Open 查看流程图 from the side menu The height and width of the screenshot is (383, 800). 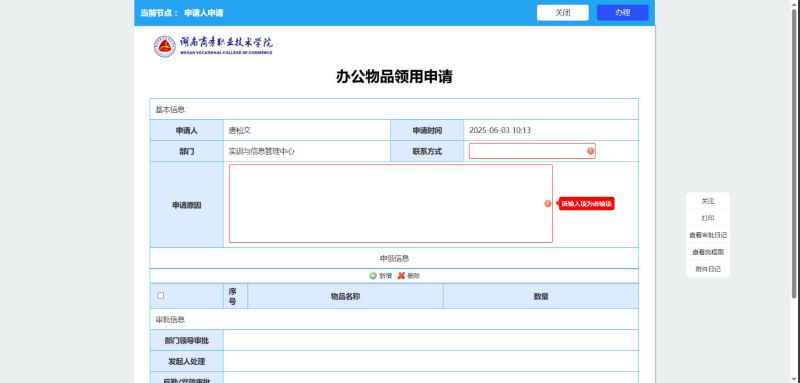(708, 252)
